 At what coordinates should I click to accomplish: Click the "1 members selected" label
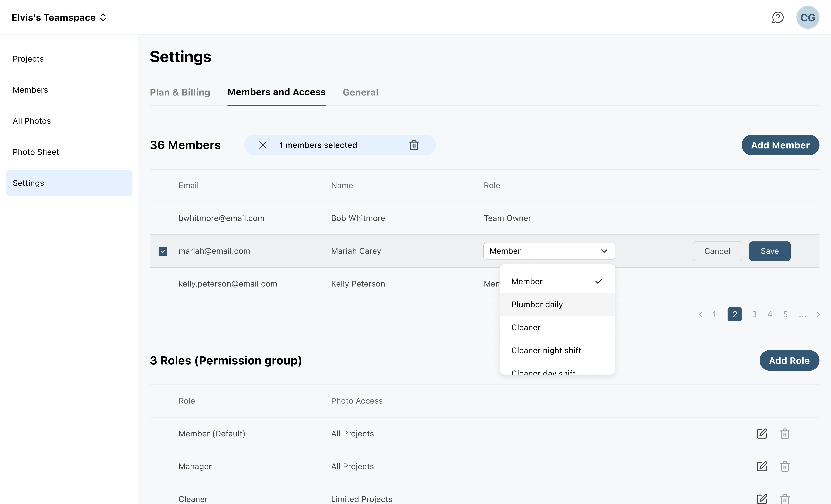point(318,145)
